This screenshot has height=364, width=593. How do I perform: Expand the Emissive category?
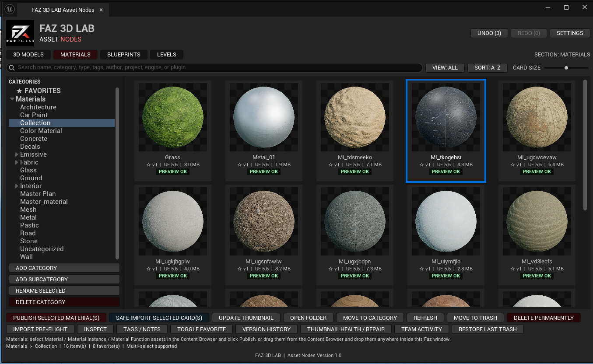17,154
